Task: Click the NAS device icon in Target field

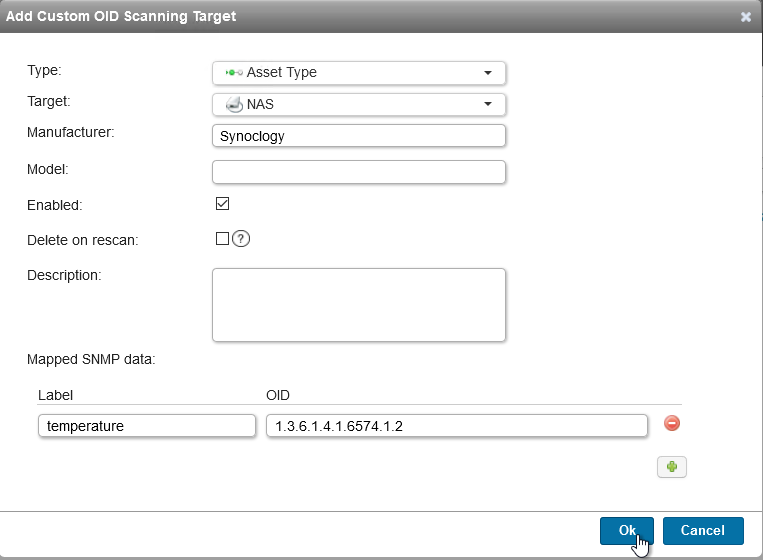Action: [233, 104]
